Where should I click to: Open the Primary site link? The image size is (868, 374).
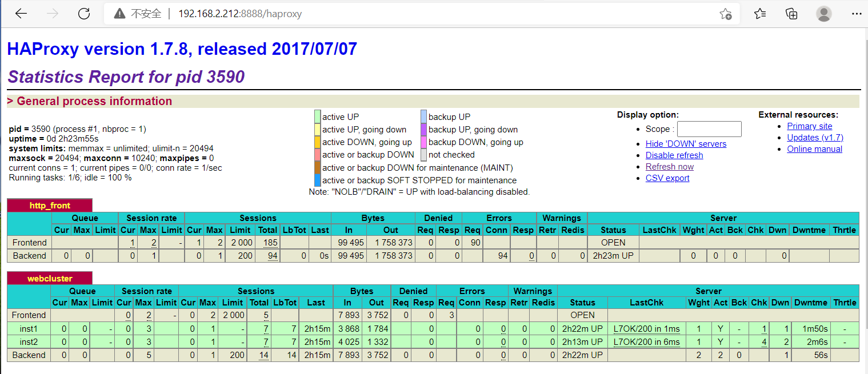(x=810, y=126)
